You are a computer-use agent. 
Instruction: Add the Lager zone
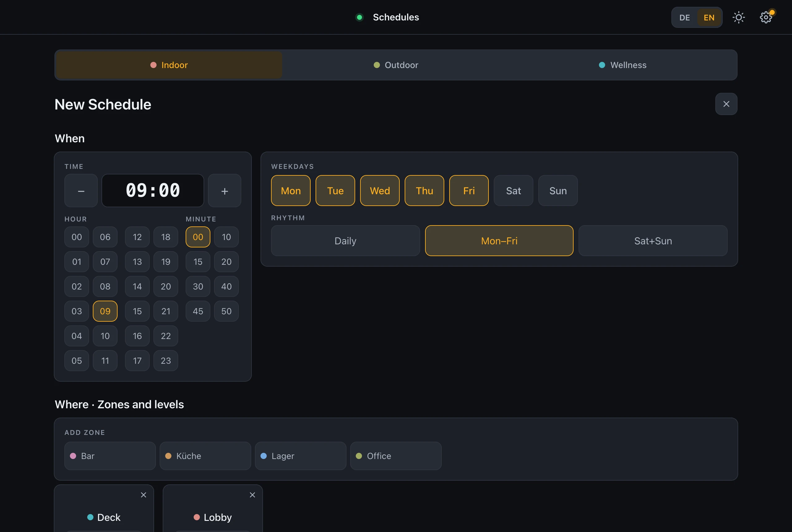click(301, 456)
